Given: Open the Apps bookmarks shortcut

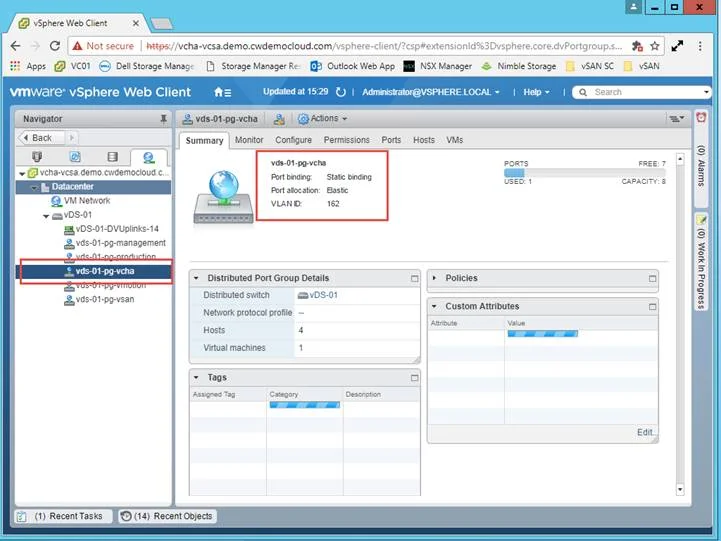Looking at the screenshot, I should tap(28, 66).
